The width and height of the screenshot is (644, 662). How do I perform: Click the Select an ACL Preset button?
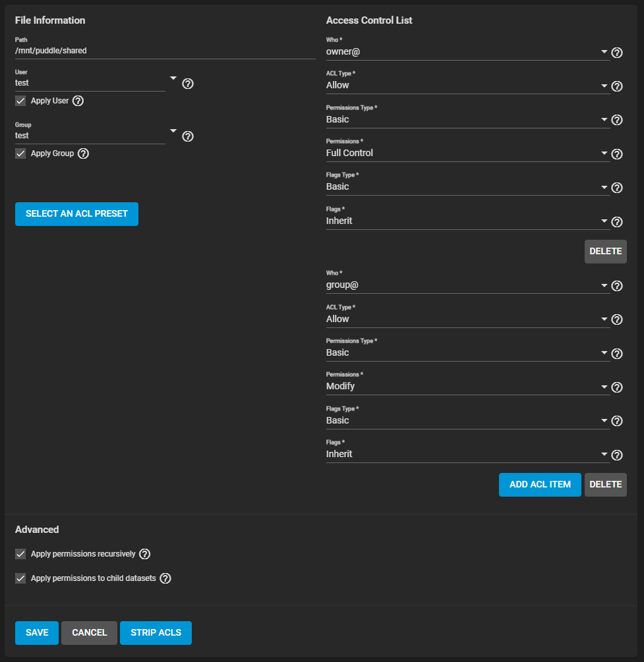pyautogui.click(x=76, y=214)
